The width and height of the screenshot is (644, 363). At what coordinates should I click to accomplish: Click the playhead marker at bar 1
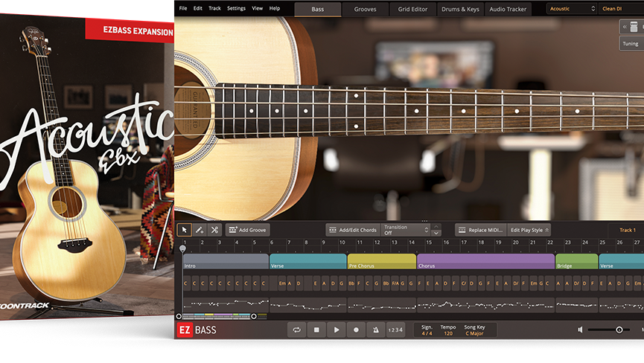pos(182,248)
